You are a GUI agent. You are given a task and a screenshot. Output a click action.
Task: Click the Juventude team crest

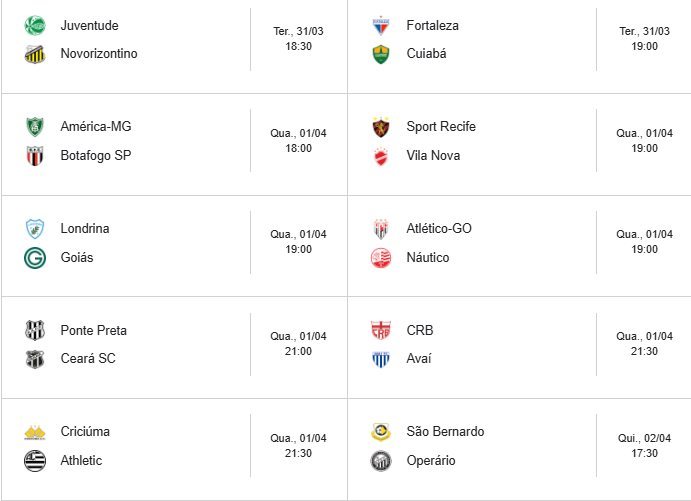35,25
